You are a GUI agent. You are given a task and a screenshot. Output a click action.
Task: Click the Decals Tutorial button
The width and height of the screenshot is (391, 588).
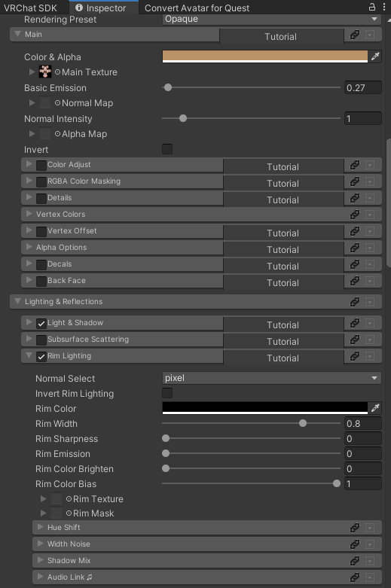(x=283, y=267)
